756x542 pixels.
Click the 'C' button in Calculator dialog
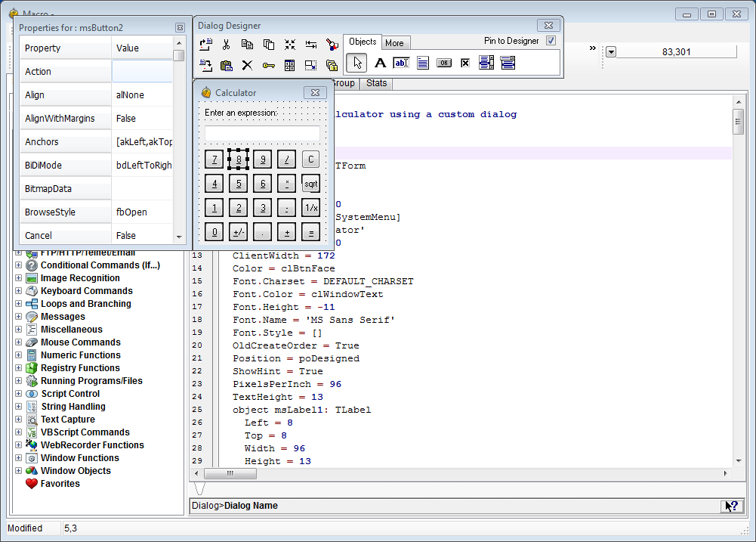(x=311, y=160)
